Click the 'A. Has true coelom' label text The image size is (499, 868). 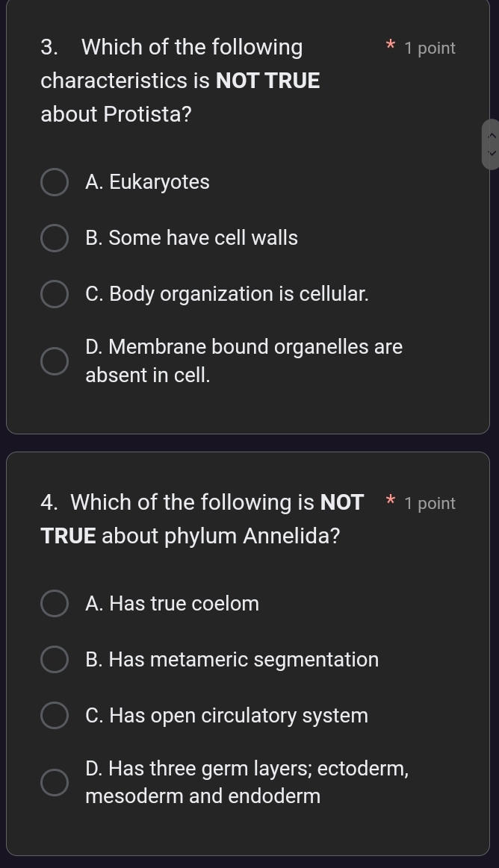tap(173, 604)
